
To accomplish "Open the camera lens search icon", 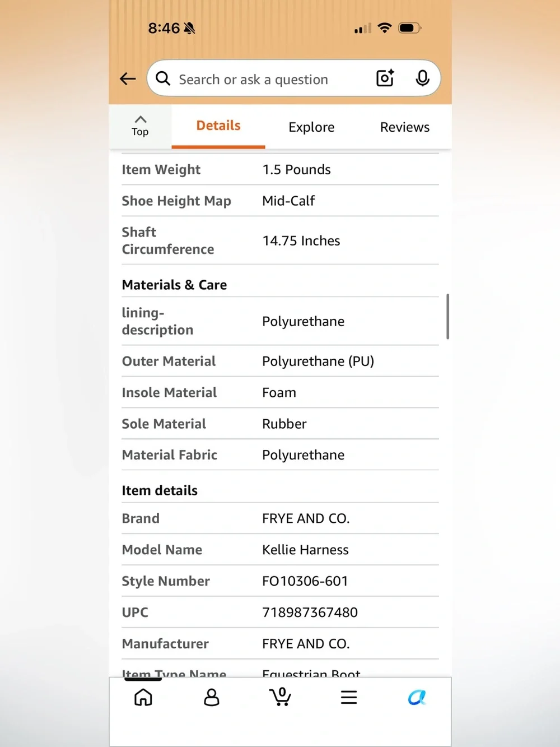I will pos(385,78).
